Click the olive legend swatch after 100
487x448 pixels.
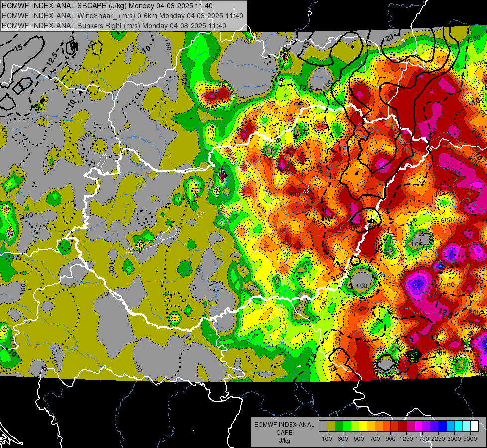[331, 426]
